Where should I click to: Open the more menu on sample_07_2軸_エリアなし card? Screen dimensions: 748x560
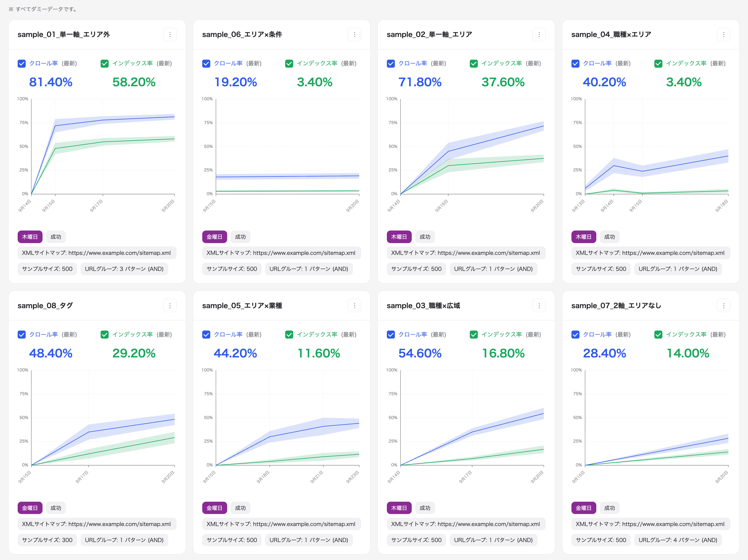[724, 305]
